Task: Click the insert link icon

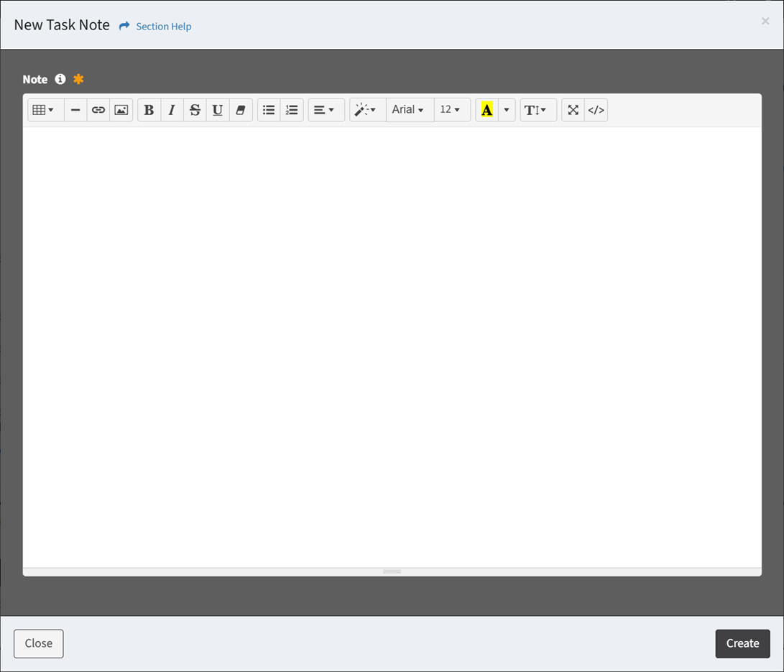Action: tap(98, 110)
